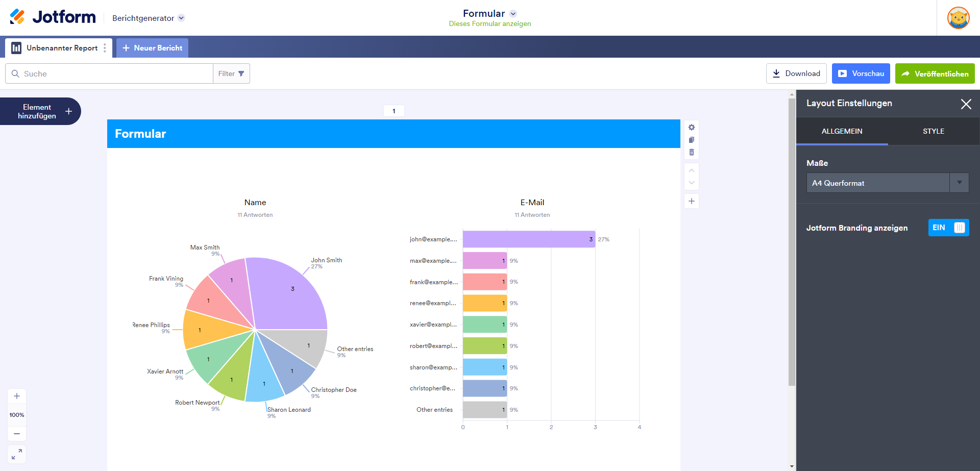The width and height of the screenshot is (980, 471).
Task: Close the Layout Einstellungen panel
Action: [966, 104]
